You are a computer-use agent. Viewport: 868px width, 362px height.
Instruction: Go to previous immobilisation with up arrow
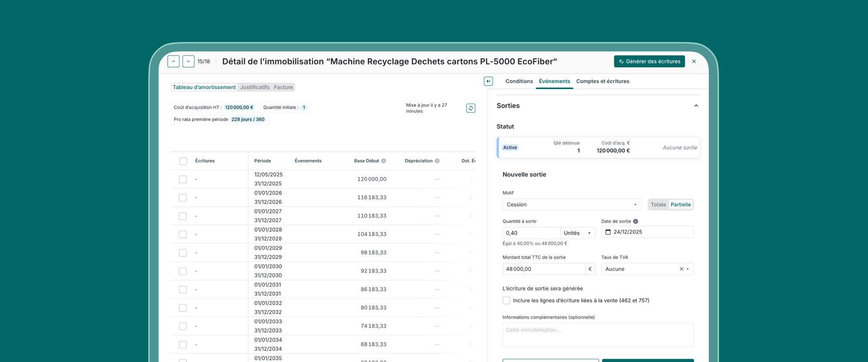[x=173, y=61]
